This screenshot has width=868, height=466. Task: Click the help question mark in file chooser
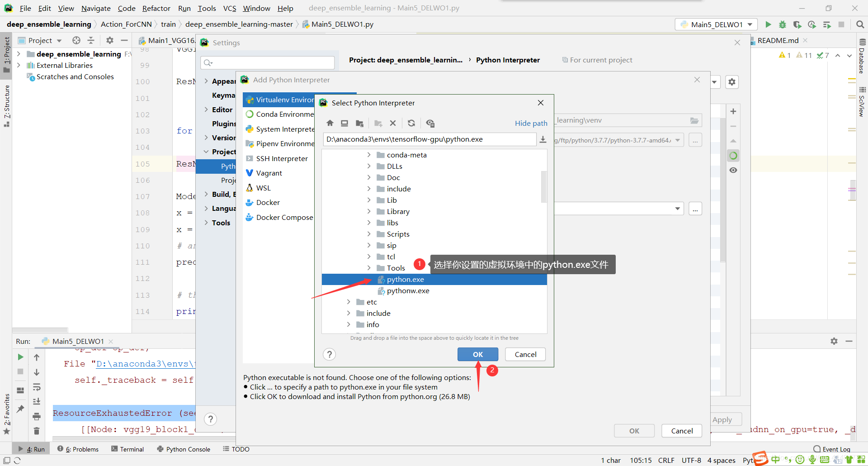coord(330,354)
